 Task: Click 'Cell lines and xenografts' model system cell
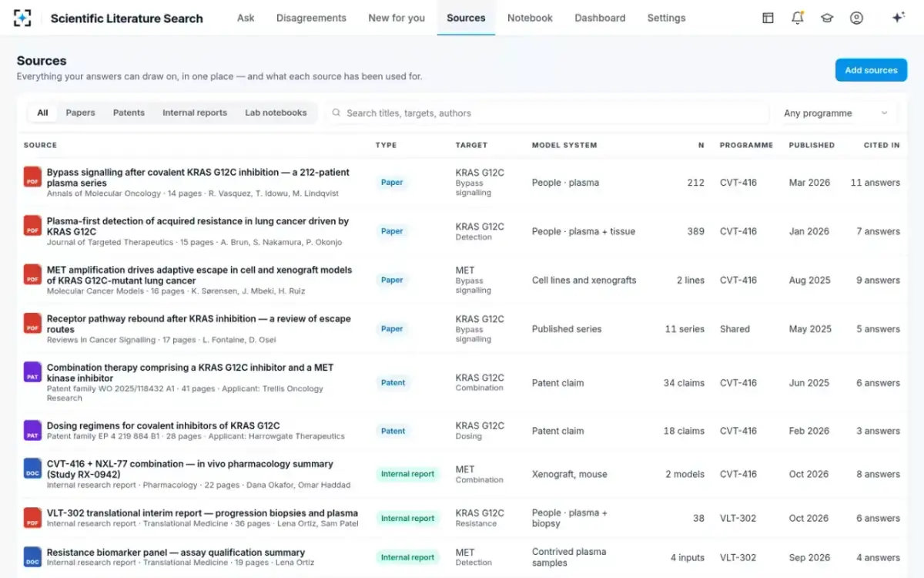click(x=584, y=281)
